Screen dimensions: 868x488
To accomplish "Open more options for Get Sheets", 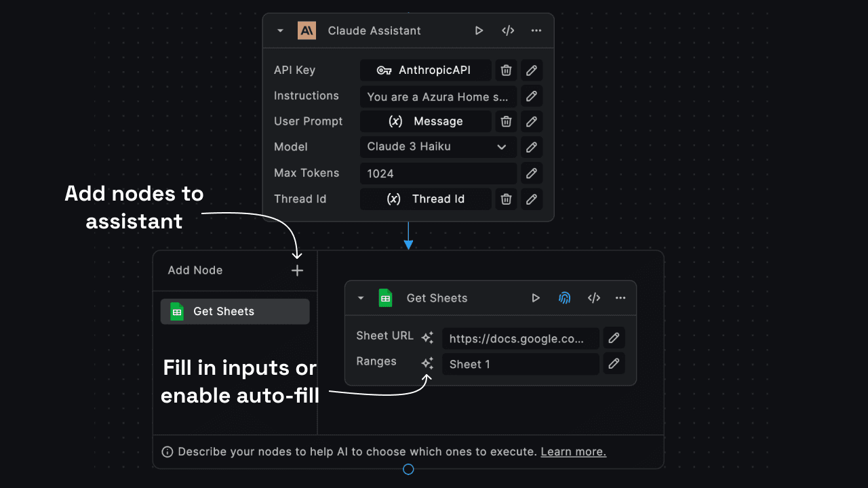I will click(x=620, y=298).
